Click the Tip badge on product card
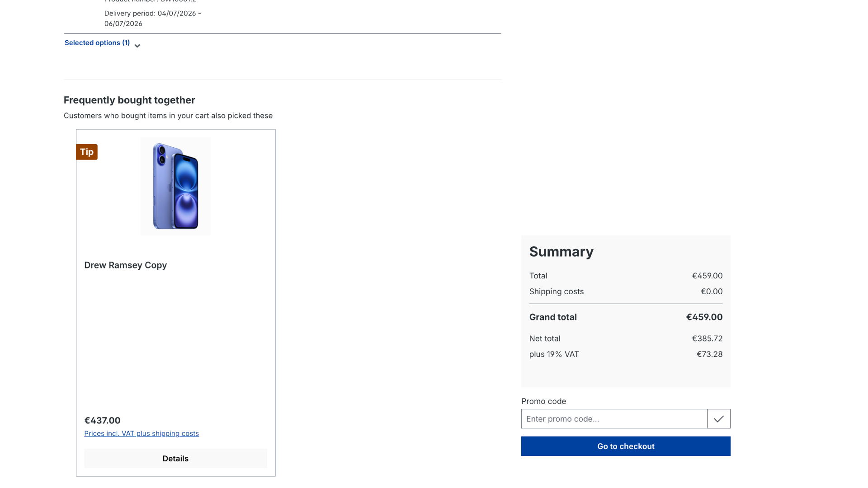Viewport: 868px width, 488px height. tap(87, 152)
